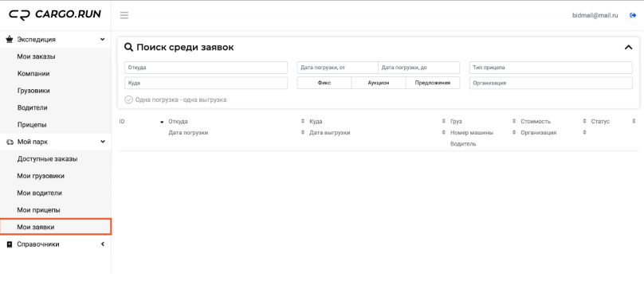Click the bidmail@mail.ru account link

pyautogui.click(x=595, y=15)
